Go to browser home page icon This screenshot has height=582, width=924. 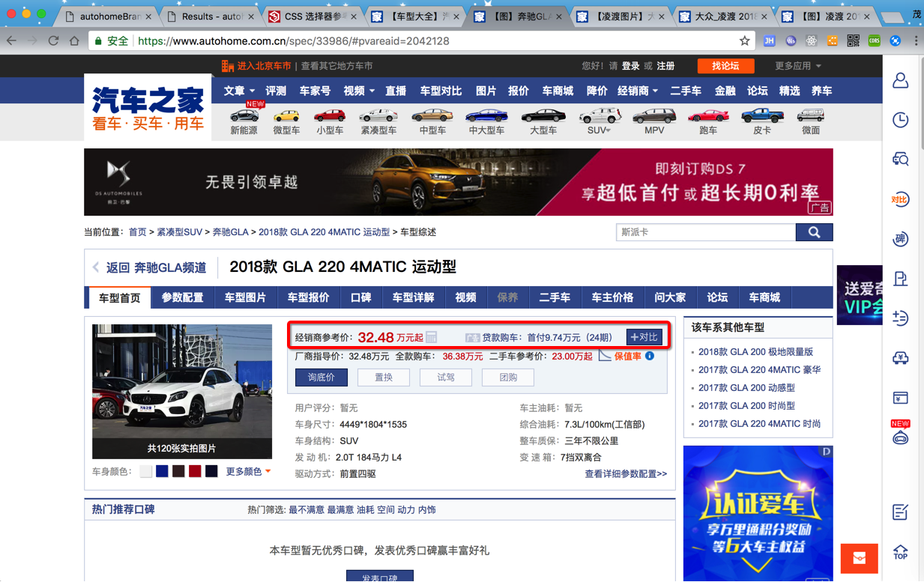[74, 41]
